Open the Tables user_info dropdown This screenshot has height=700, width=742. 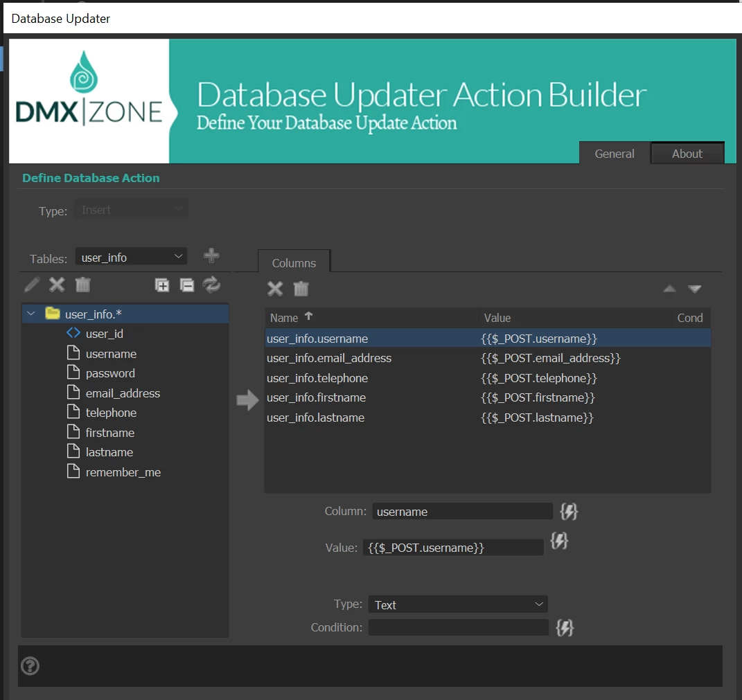click(131, 258)
